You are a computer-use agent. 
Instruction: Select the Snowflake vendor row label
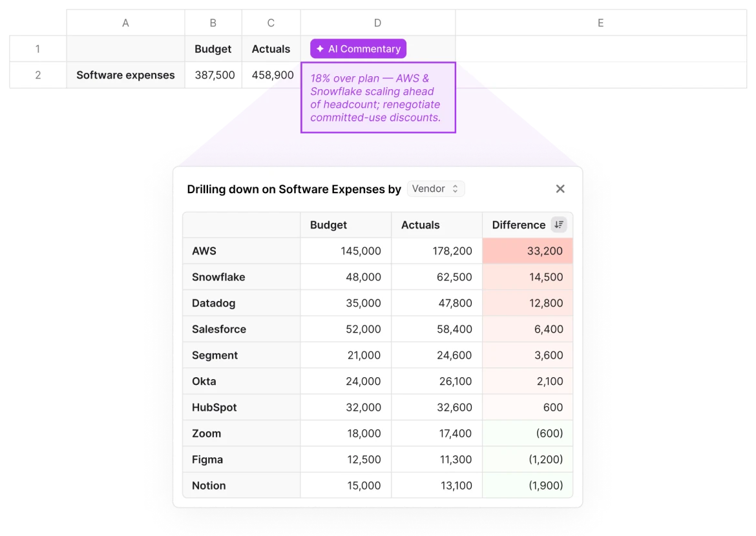pyautogui.click(x=242, y=276)
